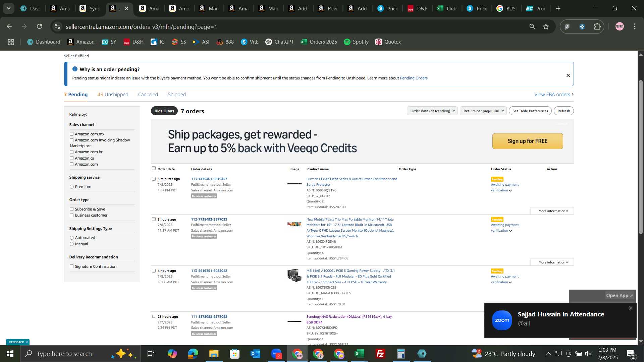The width and height of the screenshot is (644, 362).
Task: Open Excel from the taskbar
Action: click(360, 354)
